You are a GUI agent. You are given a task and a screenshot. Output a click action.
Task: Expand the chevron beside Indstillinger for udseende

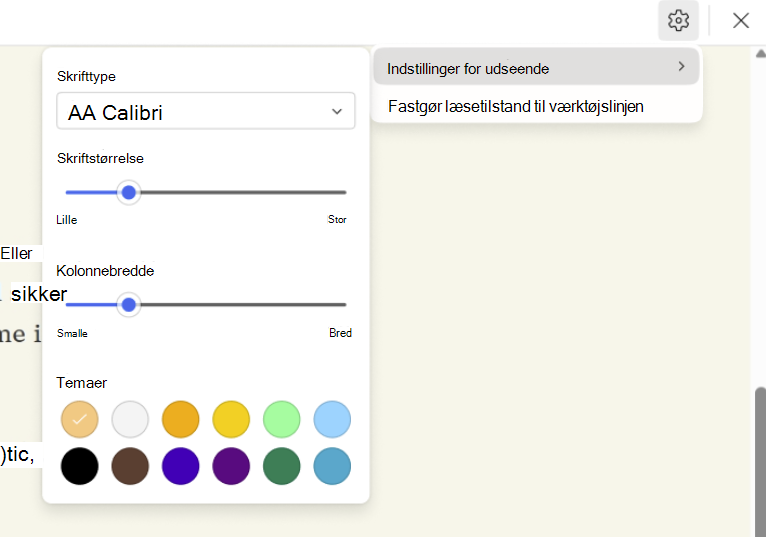click(x=681, y=66)
